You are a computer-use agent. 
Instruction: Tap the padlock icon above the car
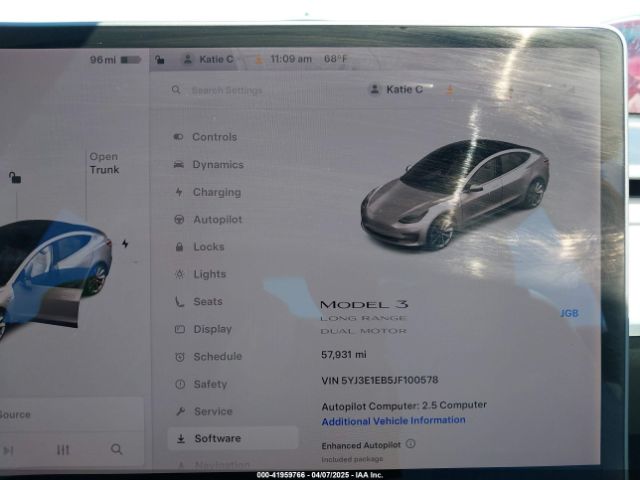(x=15, y=178)
